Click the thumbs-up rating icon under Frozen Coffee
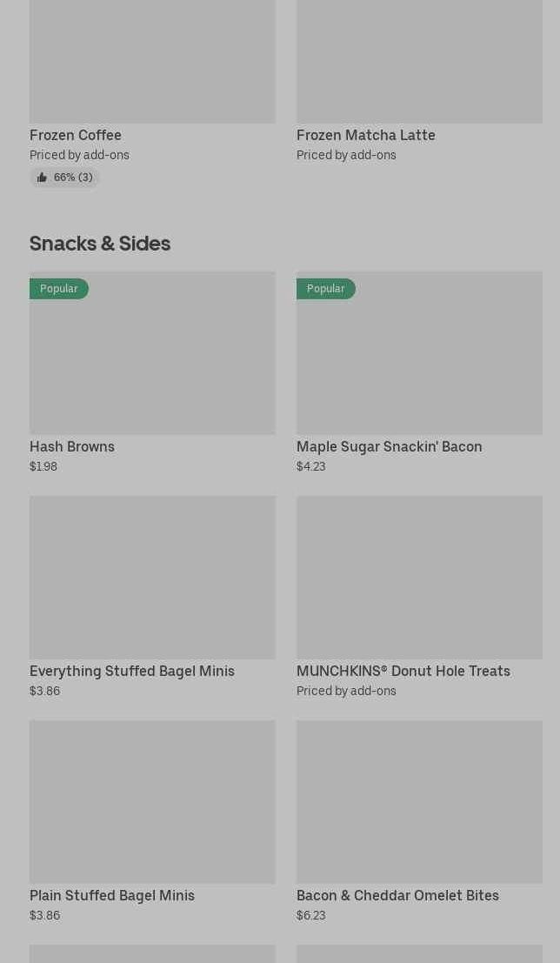 [42, 177]
